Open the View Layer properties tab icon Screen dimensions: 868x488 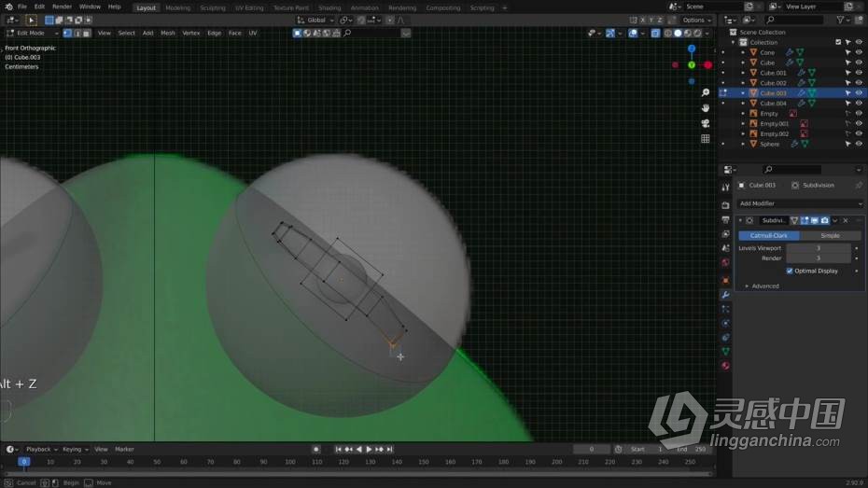click(725, 234)
